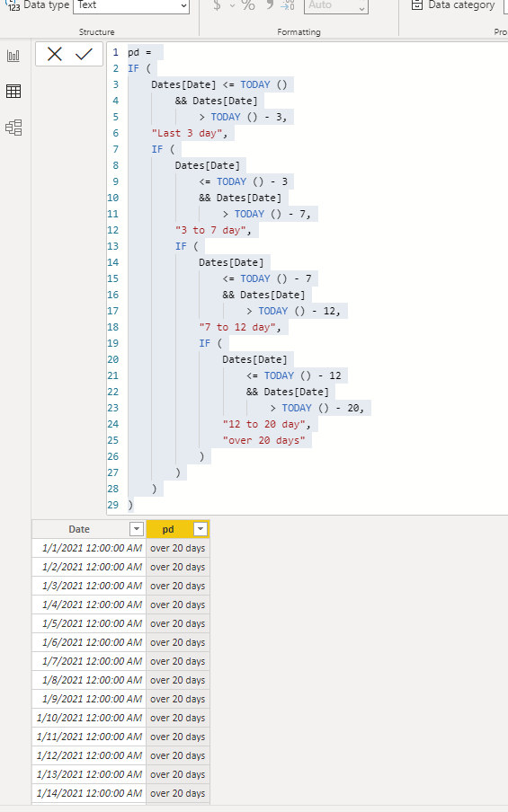Viewport: 508px width, 812px height.
Task: Click the cell 1/7/2021 12:00:00 AM
Action: pyautogui.click(x=89, y=661)
